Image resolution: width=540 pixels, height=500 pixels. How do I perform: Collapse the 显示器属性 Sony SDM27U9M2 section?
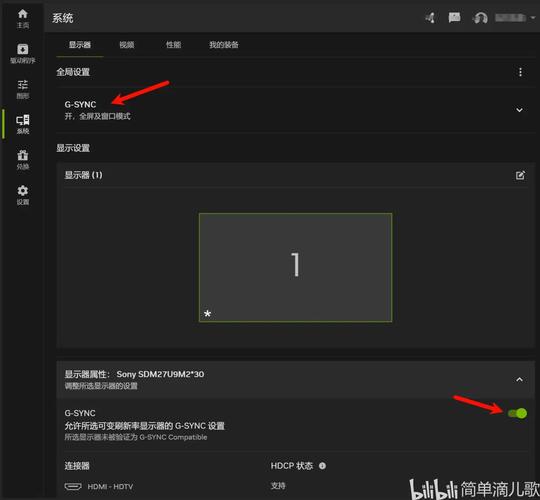click(519, 379)
